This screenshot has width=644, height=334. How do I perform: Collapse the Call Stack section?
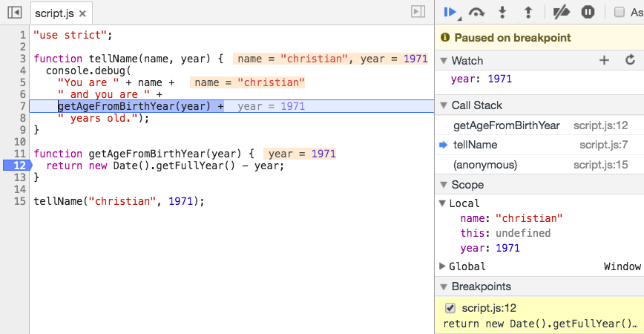(444, 105)
